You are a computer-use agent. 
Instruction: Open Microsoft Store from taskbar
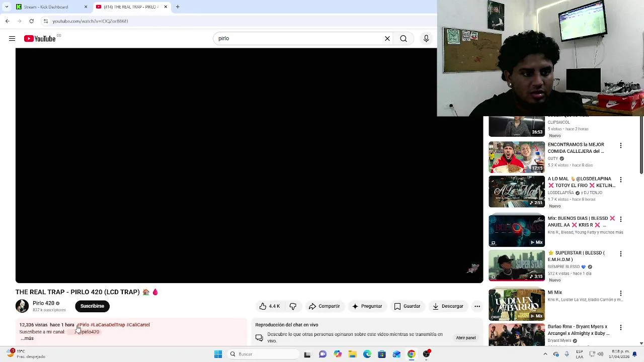tap(382, 354)
